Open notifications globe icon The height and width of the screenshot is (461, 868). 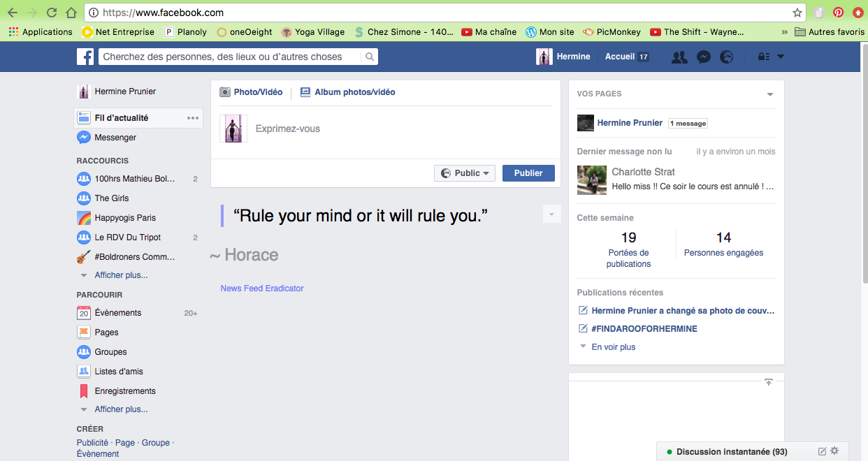[x=727, y=57]
